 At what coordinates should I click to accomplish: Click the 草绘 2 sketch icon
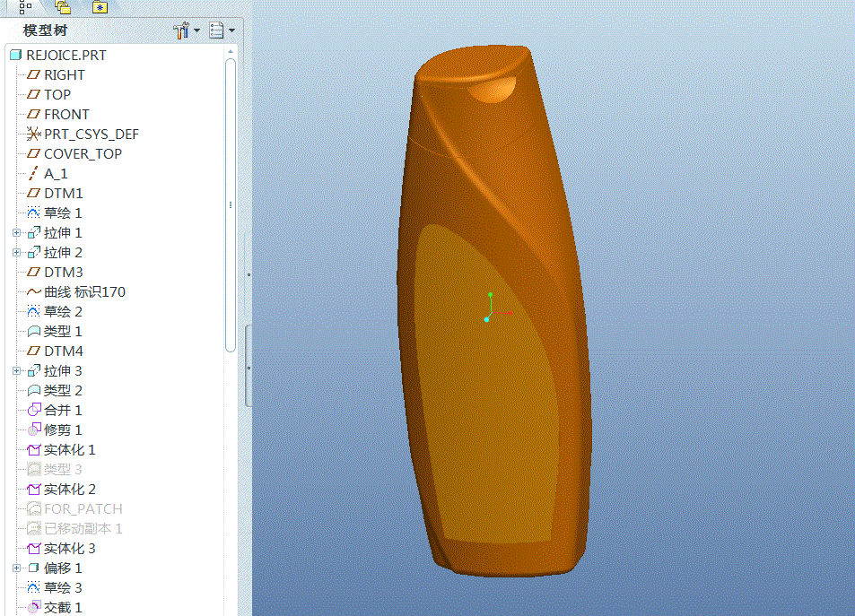pos(34,311)
